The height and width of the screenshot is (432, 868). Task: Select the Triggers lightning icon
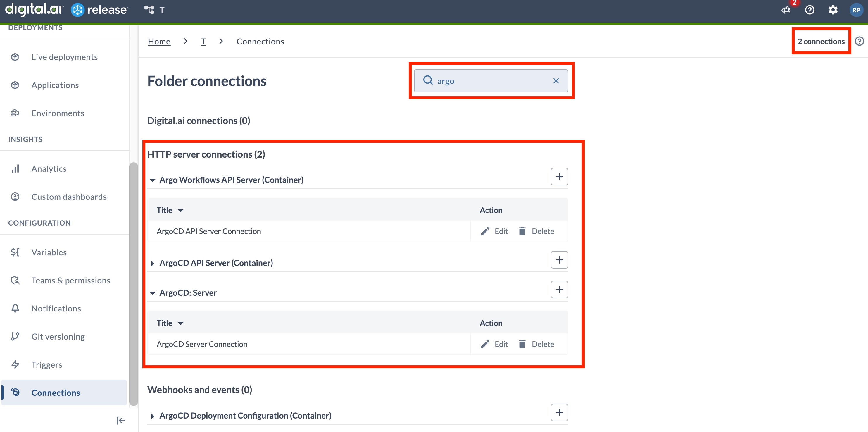click(15, 364)
